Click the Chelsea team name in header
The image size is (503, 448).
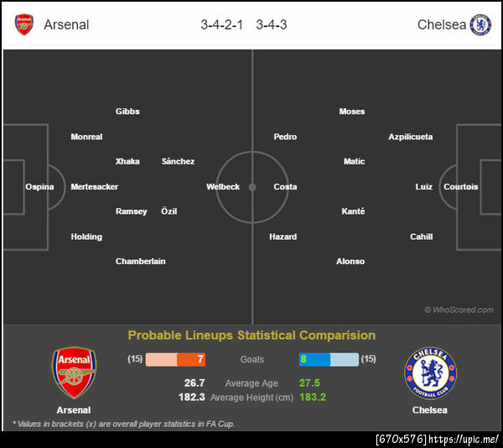[x=441, y=24]
